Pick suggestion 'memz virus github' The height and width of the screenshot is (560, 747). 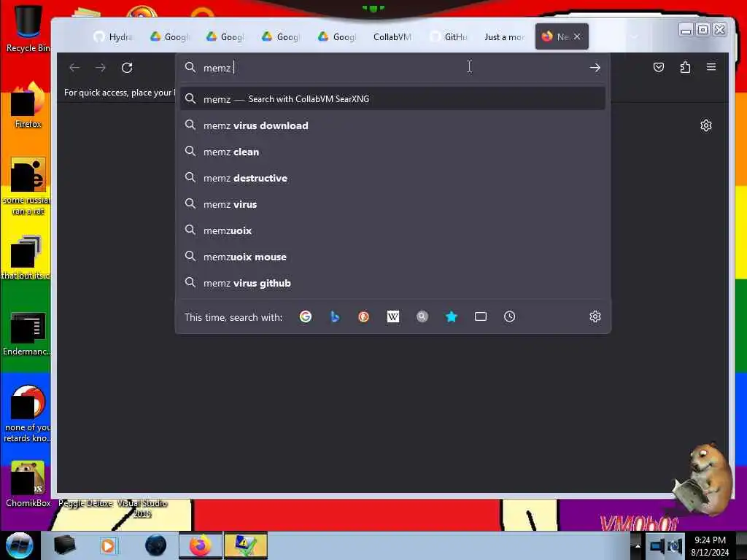(x=392, y=283)
